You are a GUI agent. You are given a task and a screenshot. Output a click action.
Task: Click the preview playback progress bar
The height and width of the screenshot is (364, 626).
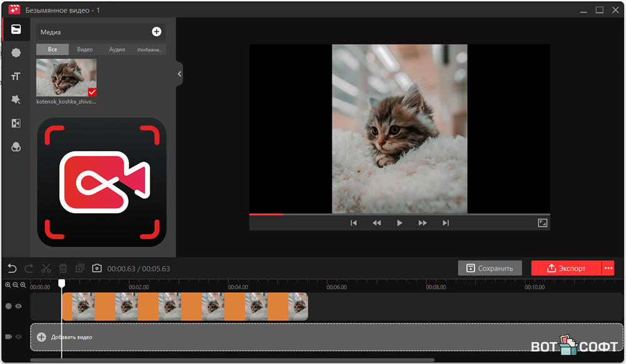399,214
